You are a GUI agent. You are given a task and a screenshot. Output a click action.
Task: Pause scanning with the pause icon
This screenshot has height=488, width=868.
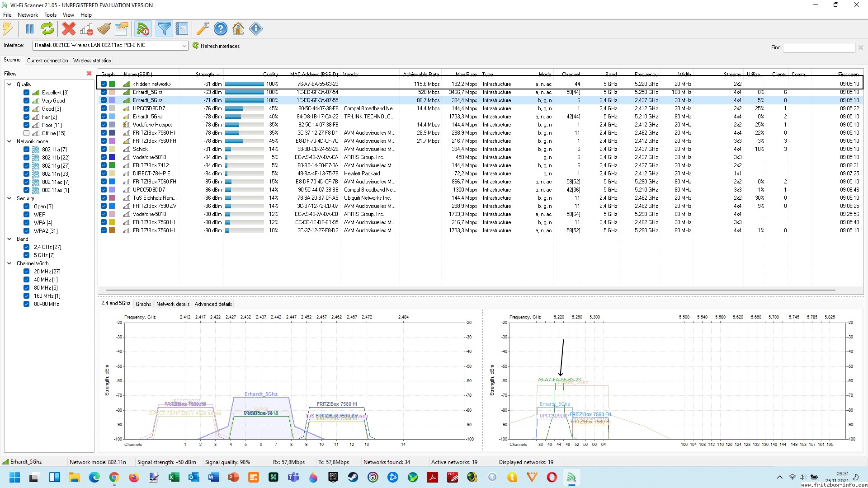[x=30, y=29]
